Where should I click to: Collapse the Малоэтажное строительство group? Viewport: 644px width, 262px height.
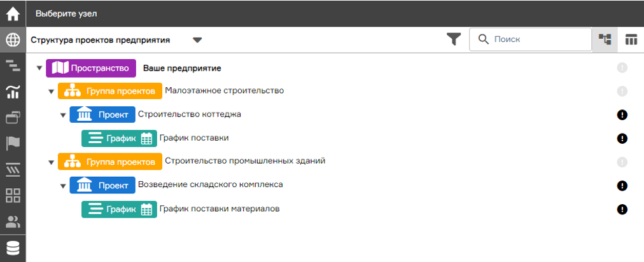[x=52, y=92]
